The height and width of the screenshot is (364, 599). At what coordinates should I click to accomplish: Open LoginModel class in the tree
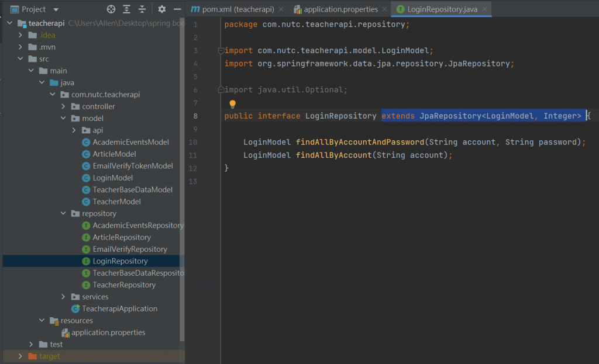[x=112, y=178]
